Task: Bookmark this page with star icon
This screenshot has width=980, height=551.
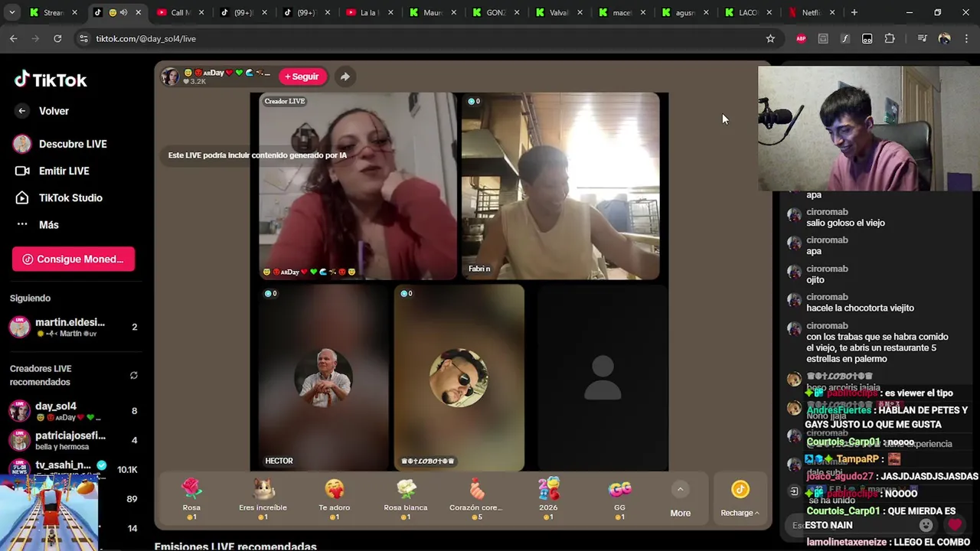Action: (770, 38)
